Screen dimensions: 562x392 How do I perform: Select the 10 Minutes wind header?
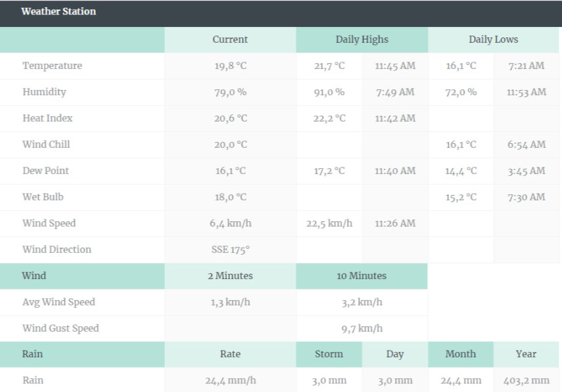point(362,276)
